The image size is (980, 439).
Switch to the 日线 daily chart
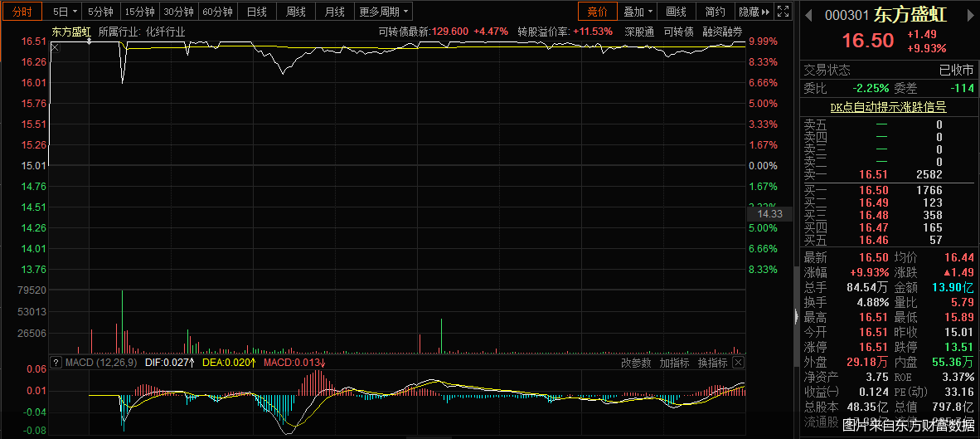(x=256, y=12)
